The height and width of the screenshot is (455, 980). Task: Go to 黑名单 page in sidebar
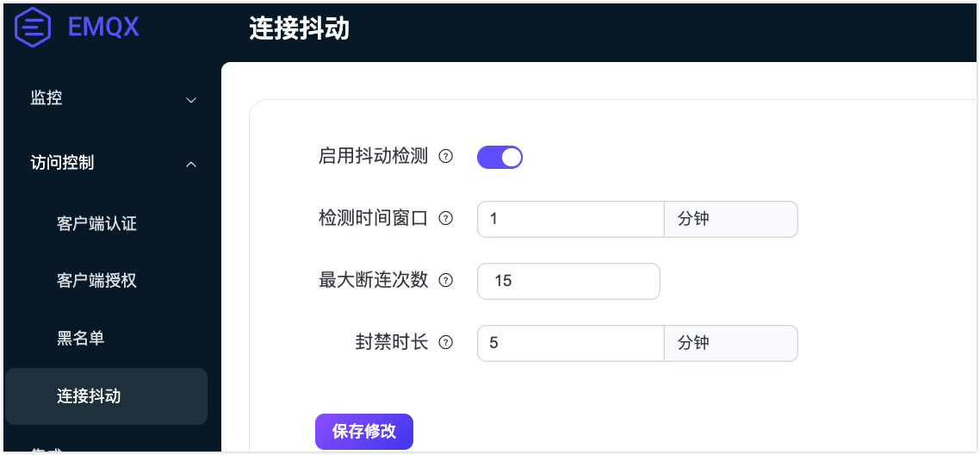(x=81, y=339)
